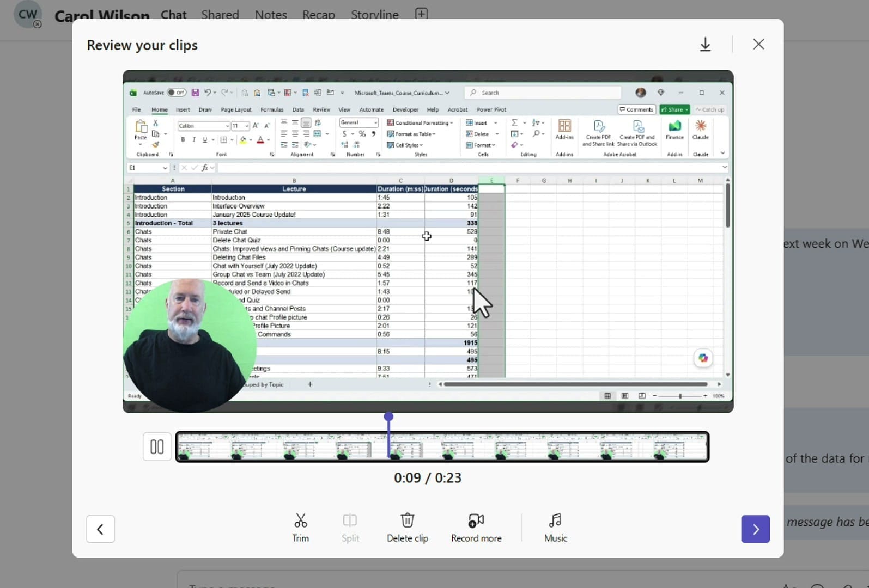Image resolution: width=869 pixels, height=588 pixels.
Task: Pause the clip playback
Action: pyautogui.click(x=157, y=447)
